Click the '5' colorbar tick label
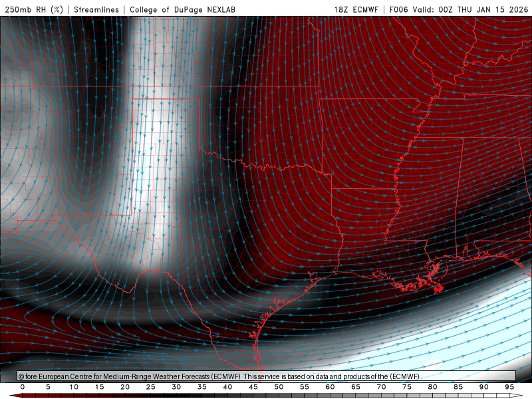This screenshot has height=399, width=532. 48,387
